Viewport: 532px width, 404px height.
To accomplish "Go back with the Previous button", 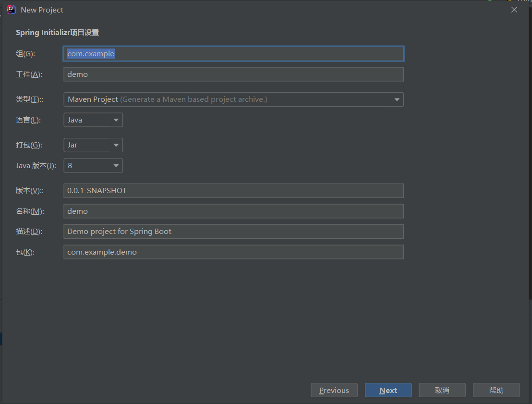I will point(334,390).
